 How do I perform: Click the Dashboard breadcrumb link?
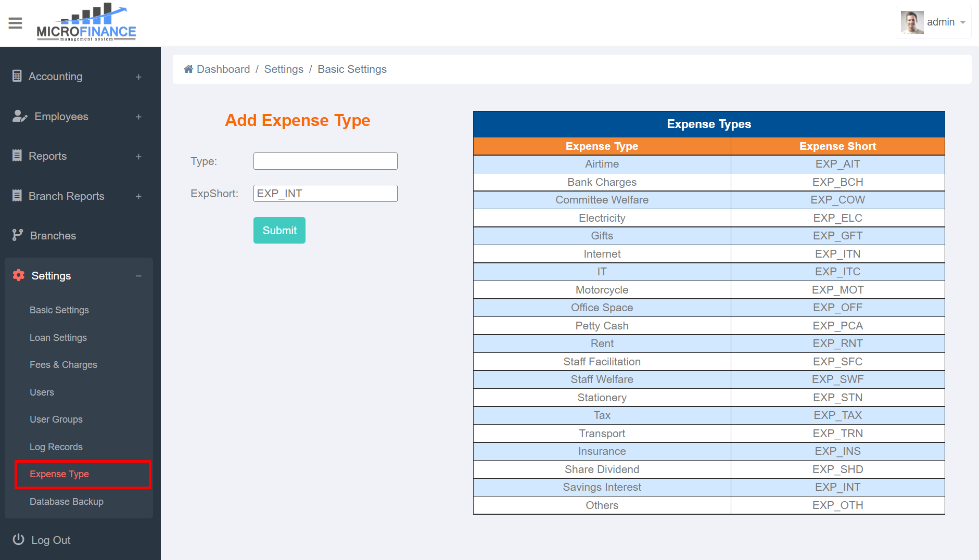(x=223, y=69)
